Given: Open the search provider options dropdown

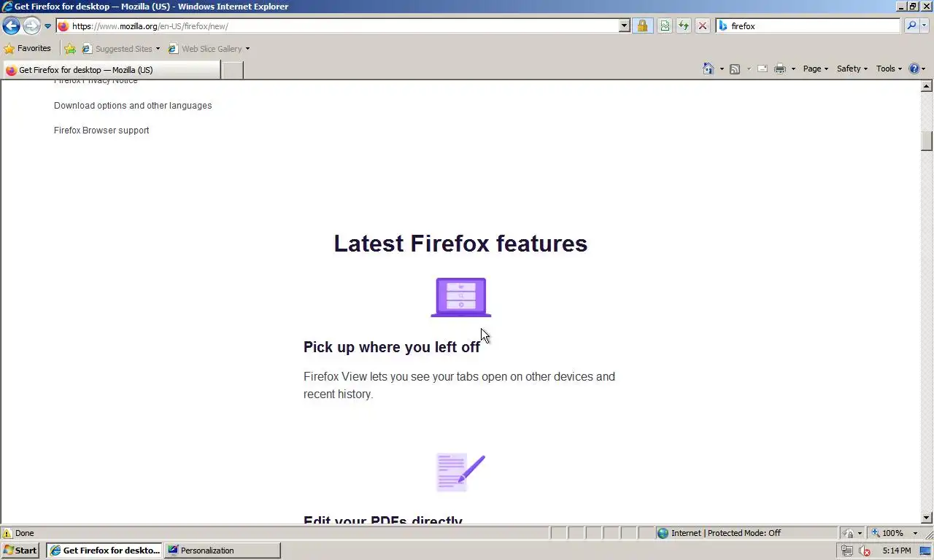Looking at the screenshot, I should [925, 26].
